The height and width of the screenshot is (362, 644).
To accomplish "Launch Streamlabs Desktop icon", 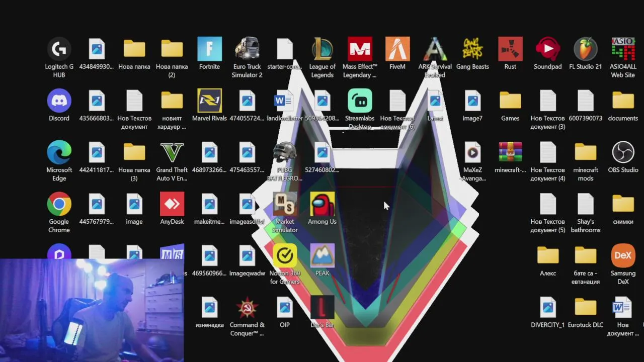I will tap(360, 109).
